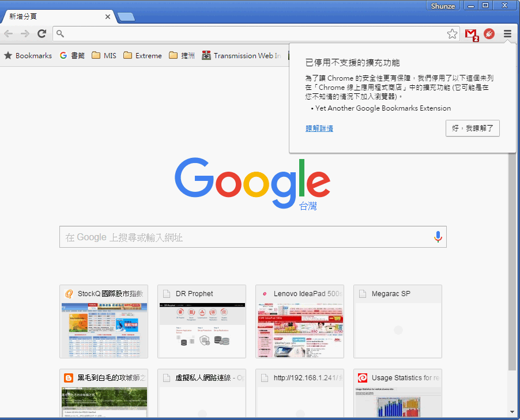Click the Google logo

(253, 183)
